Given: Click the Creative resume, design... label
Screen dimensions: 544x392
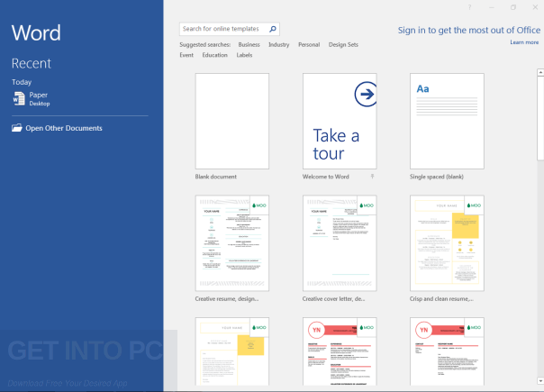Looking at the screenshot, I should [227, 298].
